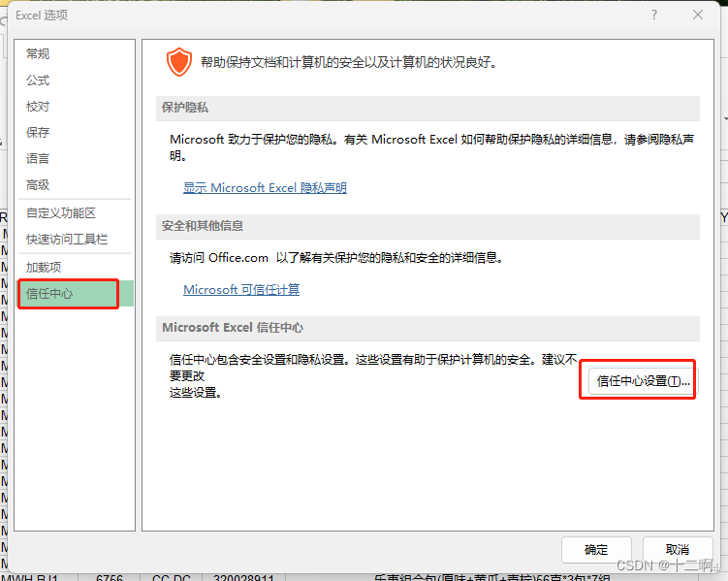
Task: Click the 6756 cell in the background sheet
Action: [x=110, y=577]
